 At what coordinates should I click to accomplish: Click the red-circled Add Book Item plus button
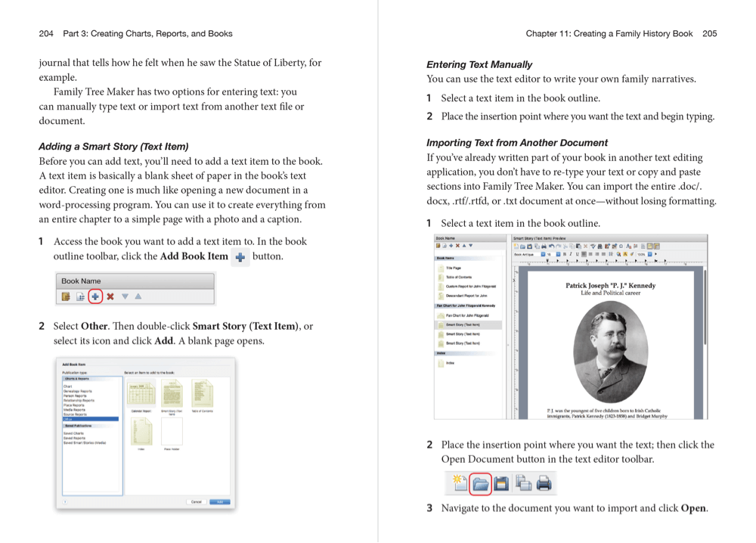click(x=95, y=296)
